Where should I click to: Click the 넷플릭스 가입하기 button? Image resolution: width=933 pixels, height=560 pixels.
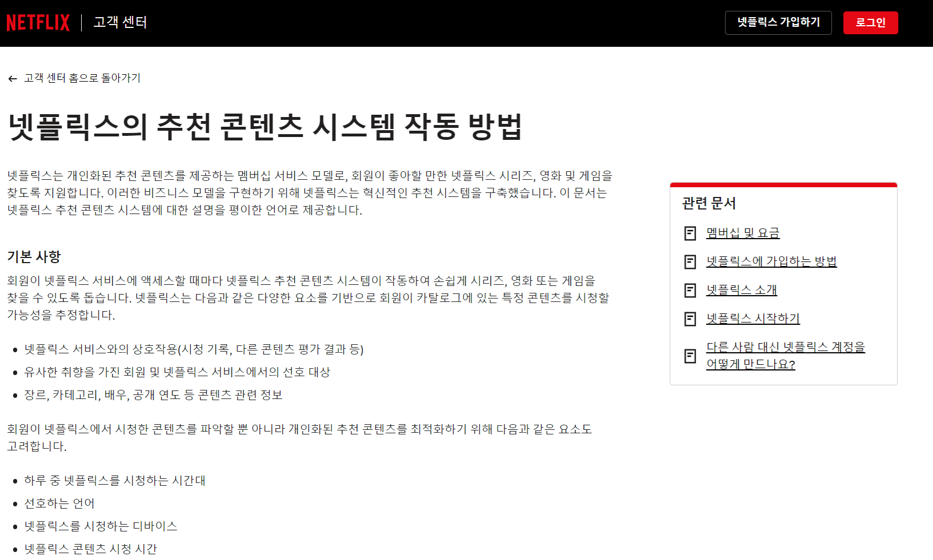(x=778, y=23)
